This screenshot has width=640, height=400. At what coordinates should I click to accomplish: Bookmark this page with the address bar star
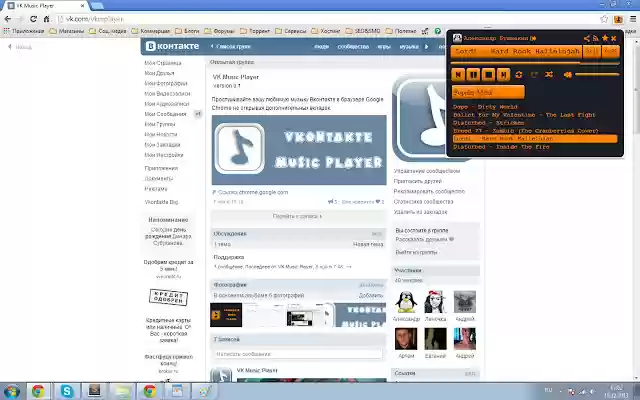click(x=604, y=19)
